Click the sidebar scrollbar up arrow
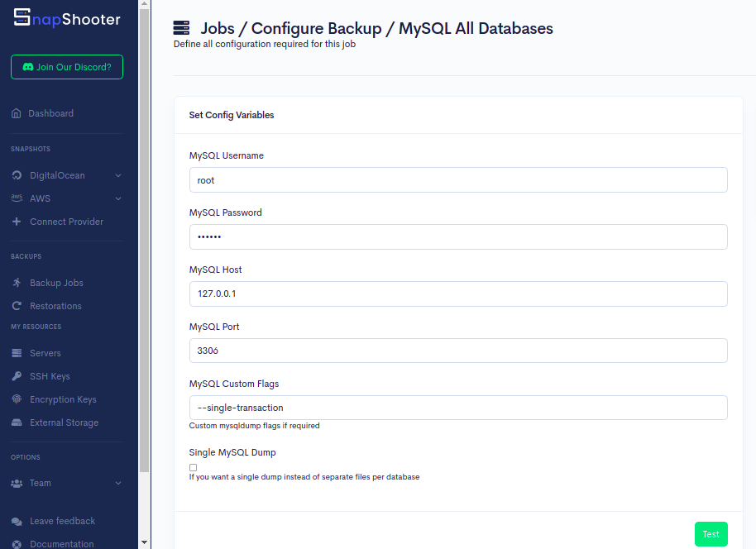Viewport: 756px width, 549px height. point(144,4)
